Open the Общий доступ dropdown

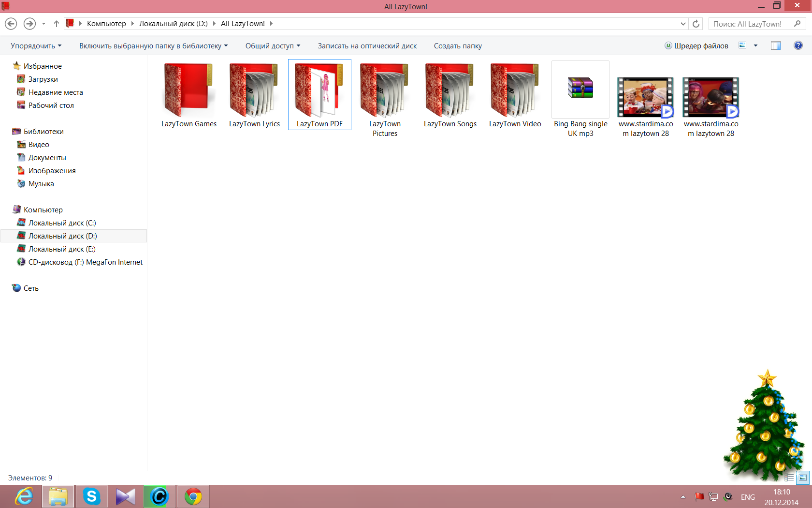click(273, 46)
